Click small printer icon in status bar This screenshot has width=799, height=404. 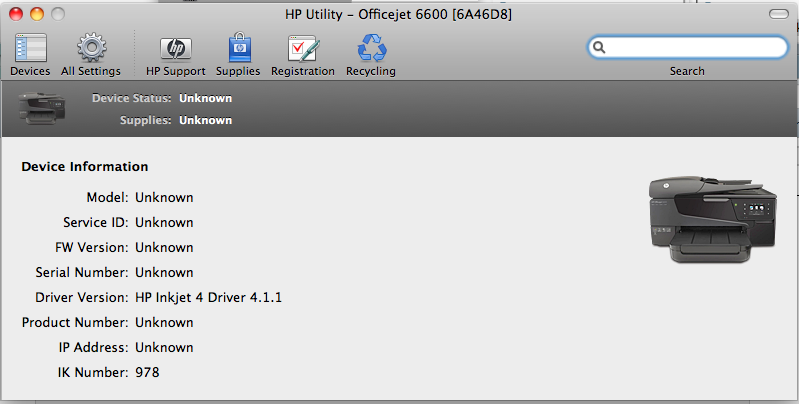pyautogui.click(x=42, y=107)
